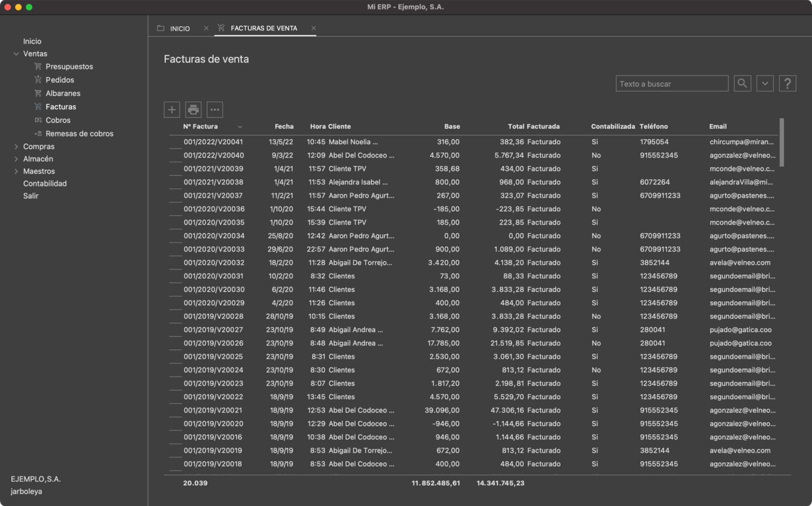Open Contabilidad in the sidebar
Image resolution: width=812 pixels, height=506 pixels.
(x=45, y=183)
